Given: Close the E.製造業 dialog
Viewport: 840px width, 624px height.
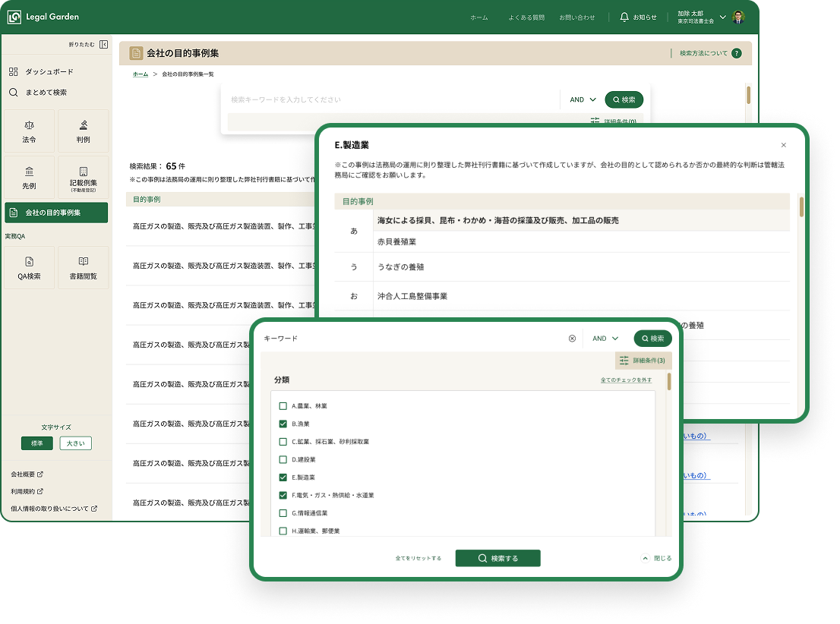Looking at the screenshot, I should pyautogui.click(x=784, y=145).
